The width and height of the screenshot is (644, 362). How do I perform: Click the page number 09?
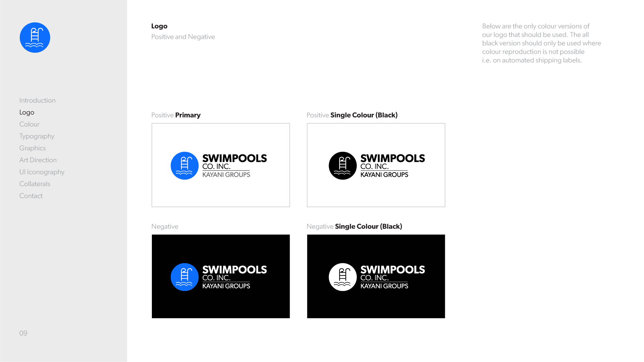(x=23, y=333)
